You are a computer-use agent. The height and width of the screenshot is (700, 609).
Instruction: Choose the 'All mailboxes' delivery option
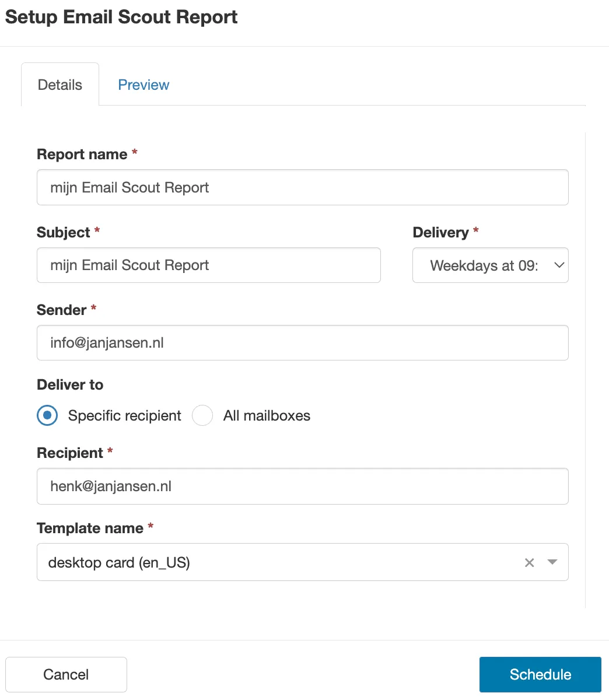202,415
